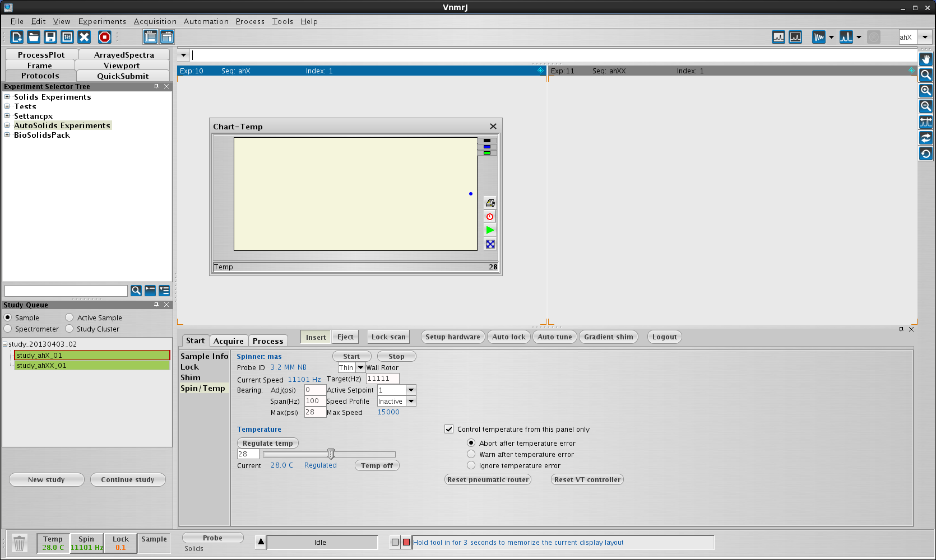
Task: Click the trash can icon
Action: (20, 543)
